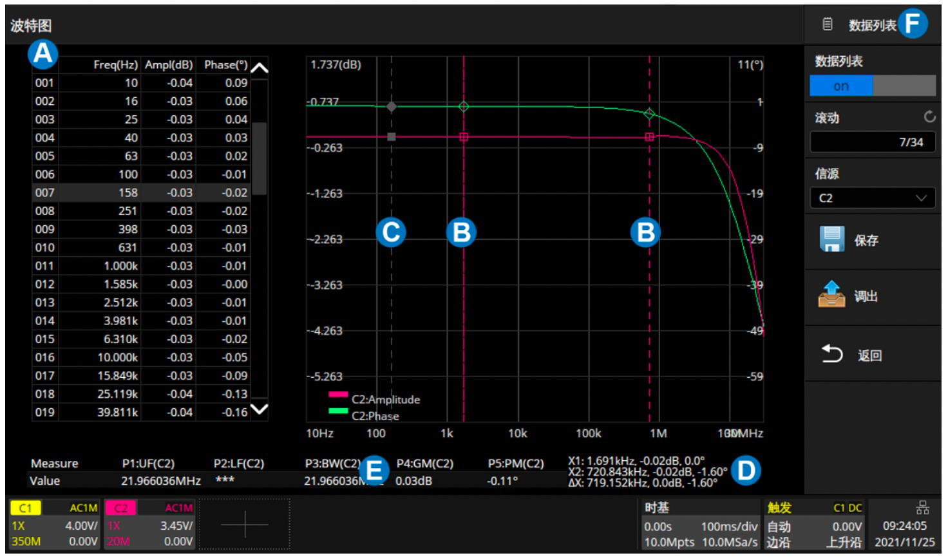Click the C2:Phase legend green swatch

tap(338, 411)
